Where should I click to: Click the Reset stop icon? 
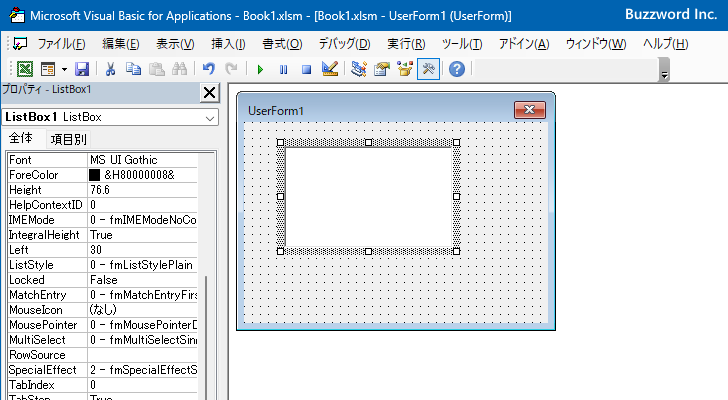click(306, 70)
